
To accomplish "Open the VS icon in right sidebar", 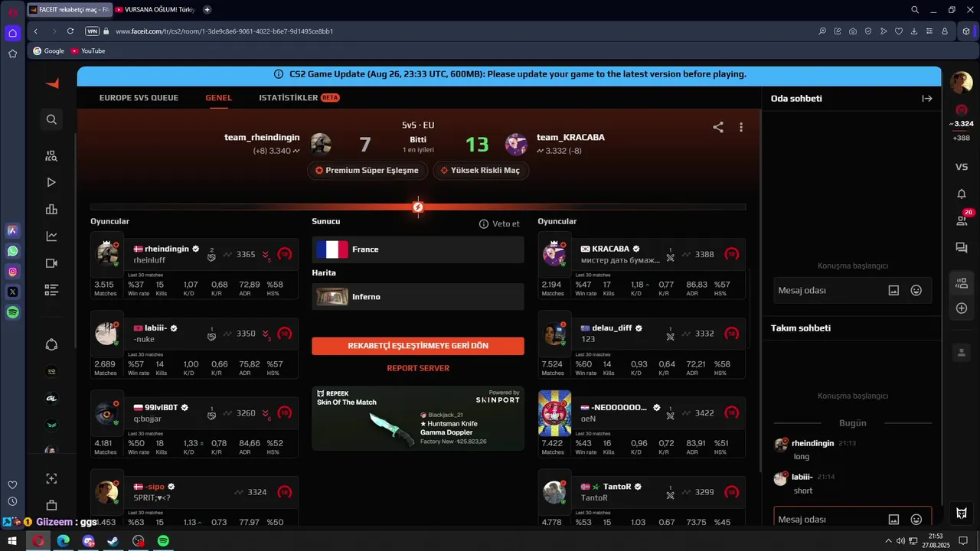I will tap(962, 167).
